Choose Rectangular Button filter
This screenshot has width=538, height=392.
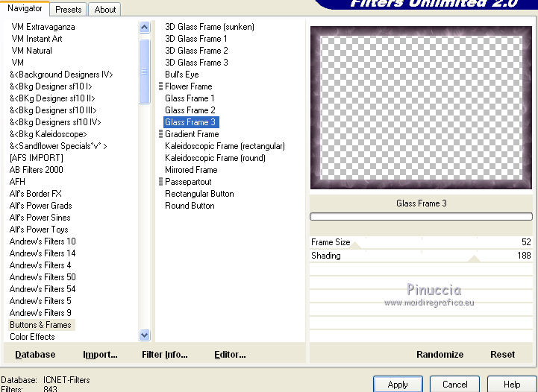pyautogui.click(x=199, y=194)
